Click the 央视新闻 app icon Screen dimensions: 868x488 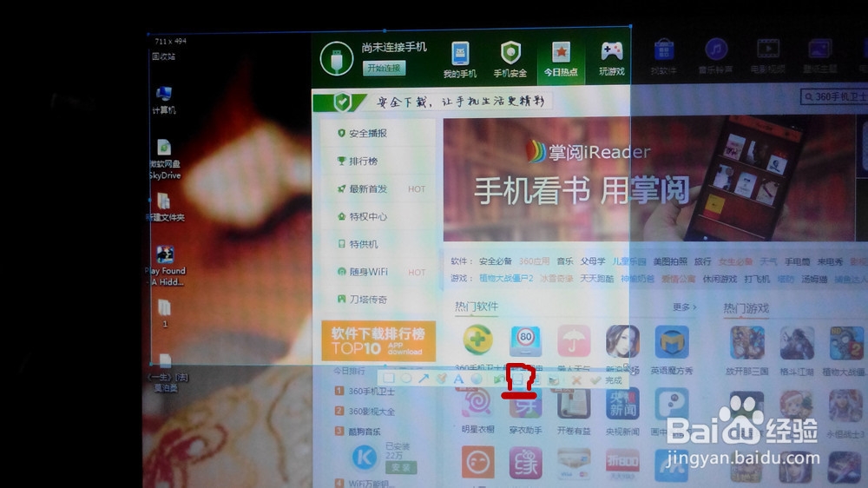point(622,404)
